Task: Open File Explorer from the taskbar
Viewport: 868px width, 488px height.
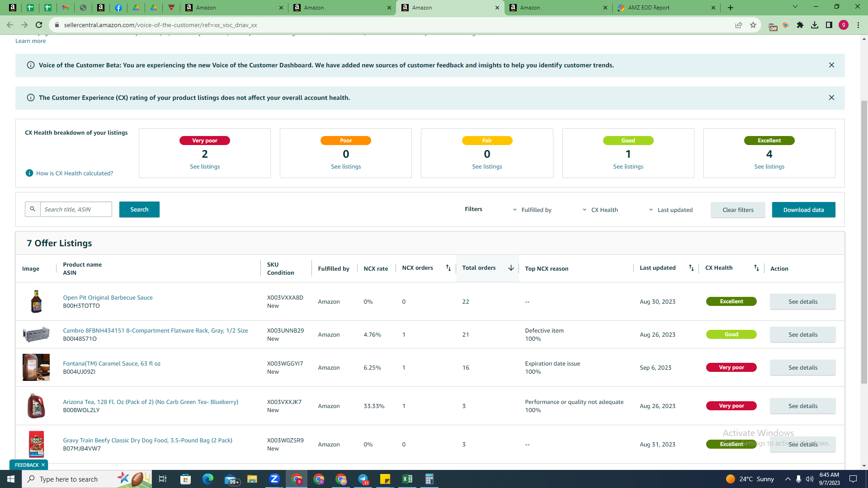Action: (252, 479)
